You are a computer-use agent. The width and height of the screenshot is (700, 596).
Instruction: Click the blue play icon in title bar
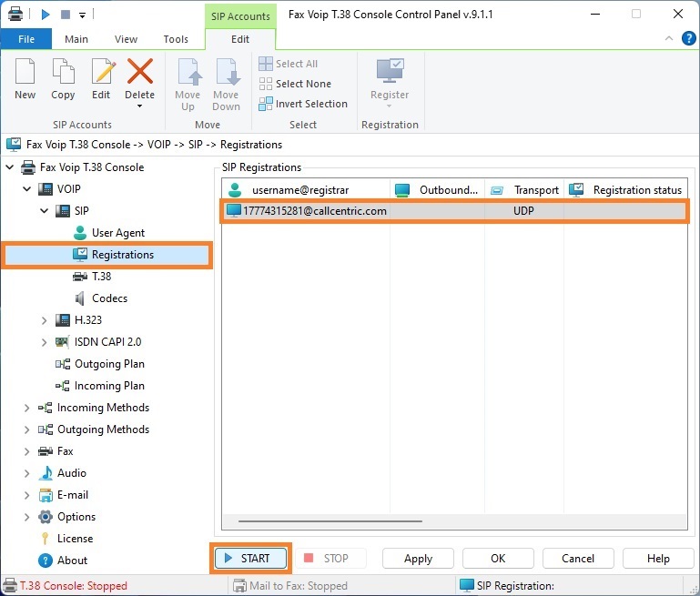pyautogui.click(x=46, y=15)
